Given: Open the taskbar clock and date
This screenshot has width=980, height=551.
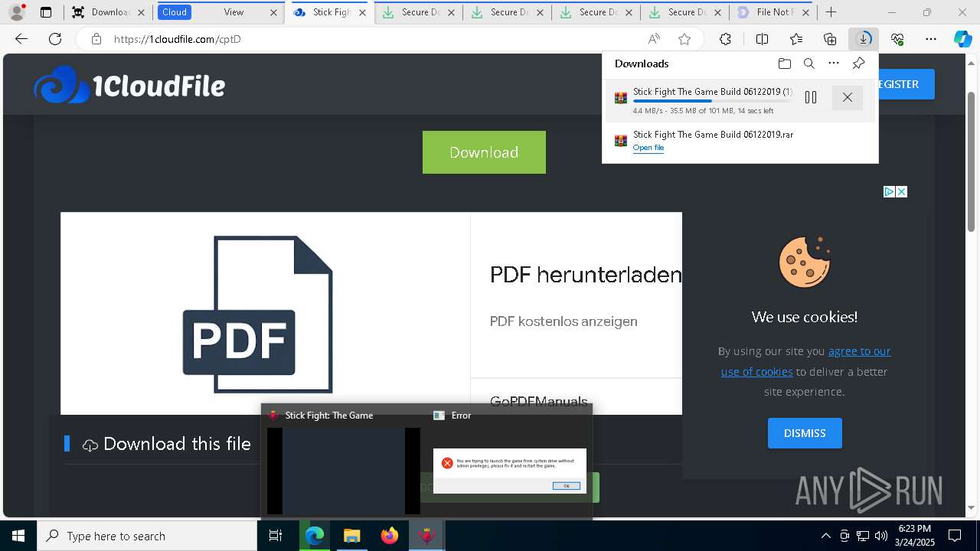Looking at the screenshot, I should pyautogui.click(x=914, y=536).
